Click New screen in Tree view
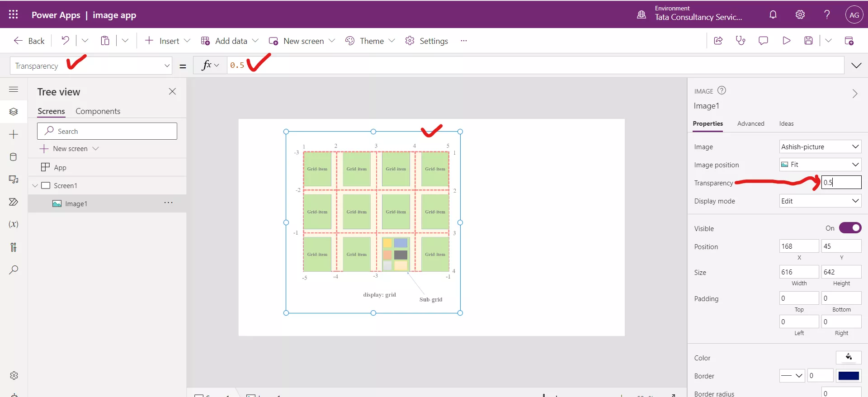Screen dimensions: 868x397 pos(69,149)
